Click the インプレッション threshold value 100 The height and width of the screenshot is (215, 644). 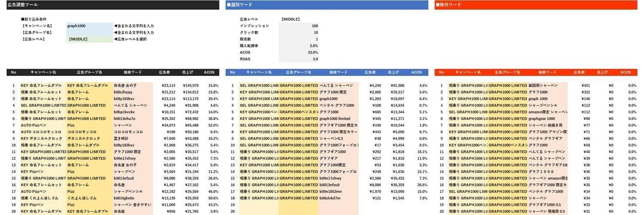tap(299, 26)
